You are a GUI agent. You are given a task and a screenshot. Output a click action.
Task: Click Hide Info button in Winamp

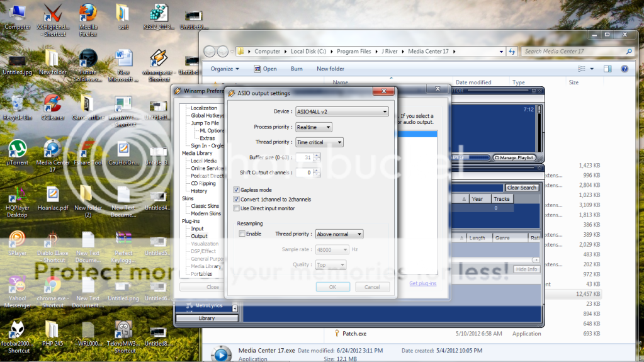[x=526, y=269]
